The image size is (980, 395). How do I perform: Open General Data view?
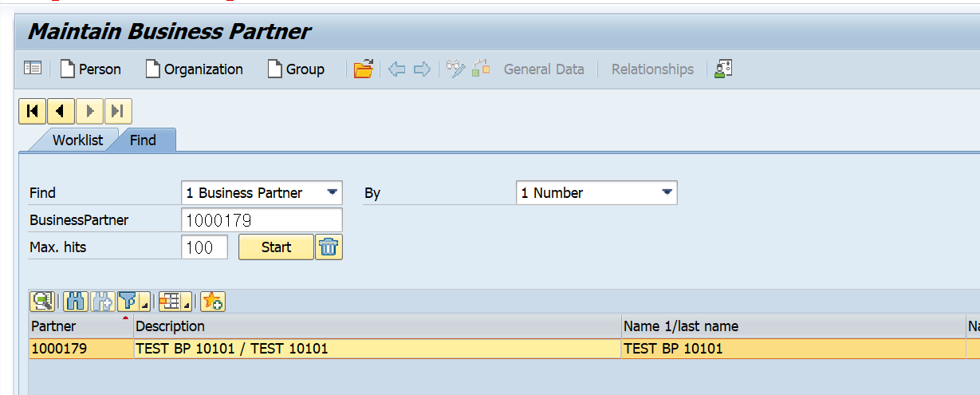[544, 69]
